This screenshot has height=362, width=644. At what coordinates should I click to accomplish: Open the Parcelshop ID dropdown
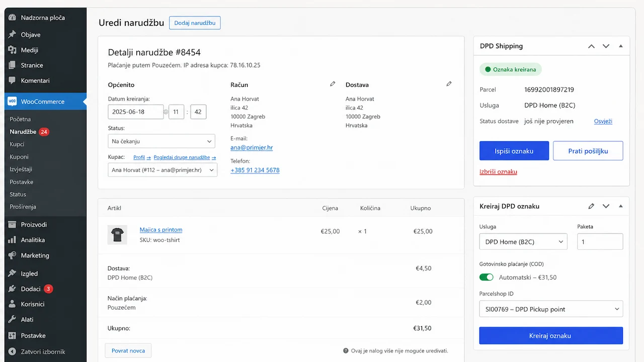(x=551, y=309)
